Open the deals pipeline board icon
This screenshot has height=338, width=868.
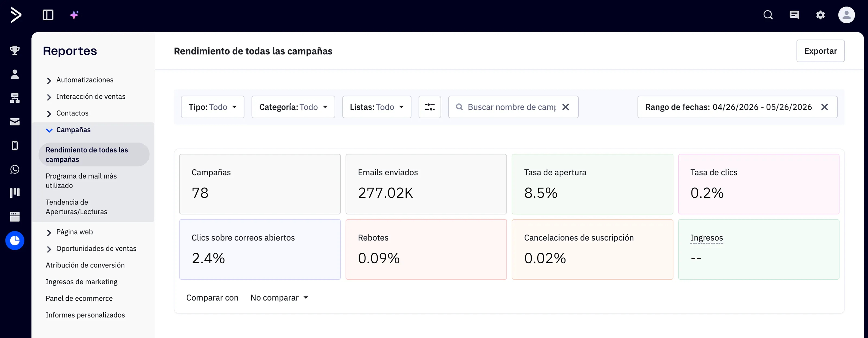tap(15, 193)
